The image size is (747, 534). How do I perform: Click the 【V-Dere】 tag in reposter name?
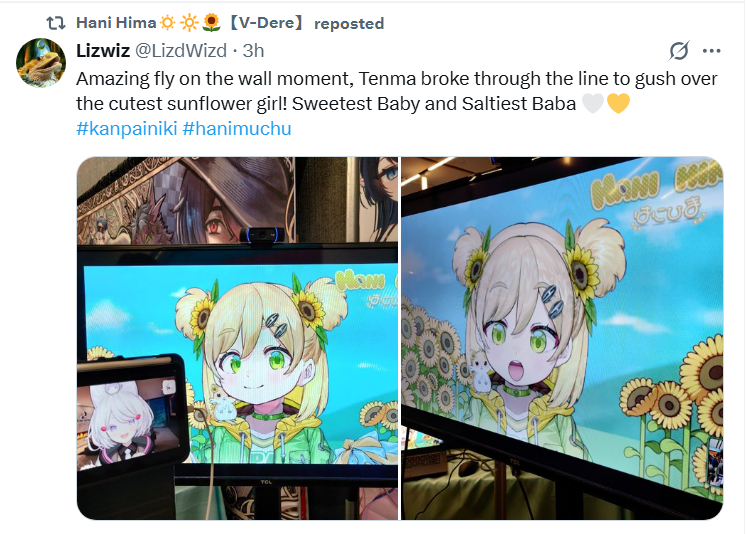(266, 22)
